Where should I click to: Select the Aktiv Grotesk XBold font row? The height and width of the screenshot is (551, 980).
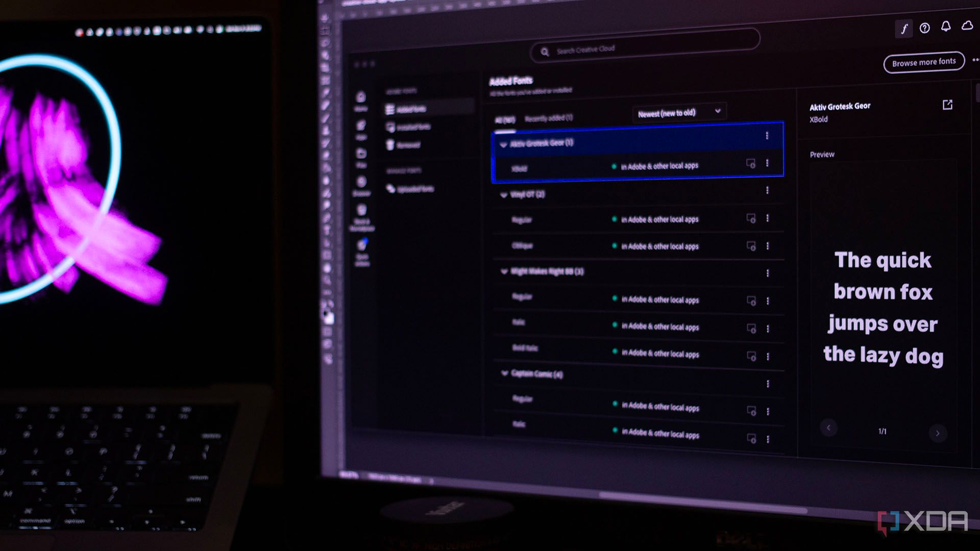(x=638, y=165)
